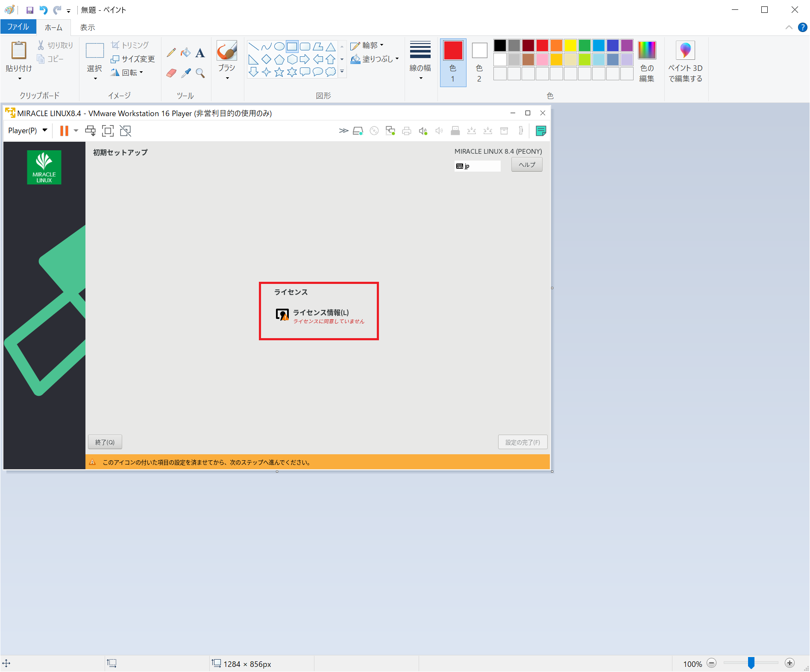Click the Copy (コピー) command
This screenshot has height=672, width=810.
pyautogui.click(x=50, y=59)
